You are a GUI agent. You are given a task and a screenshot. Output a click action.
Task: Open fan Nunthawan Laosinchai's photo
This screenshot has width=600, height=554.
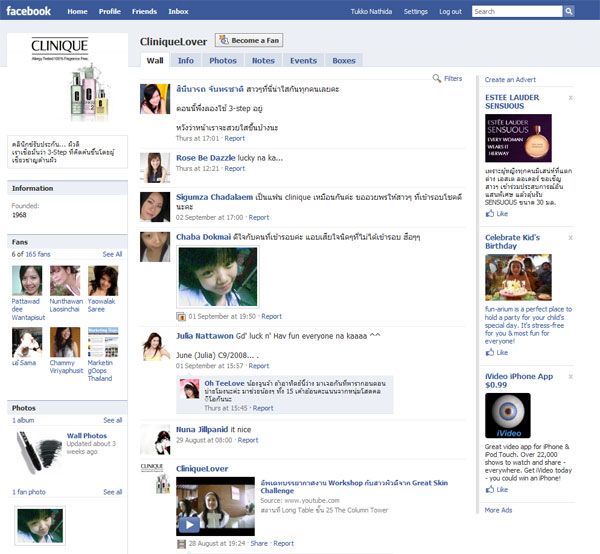point(65,281)
